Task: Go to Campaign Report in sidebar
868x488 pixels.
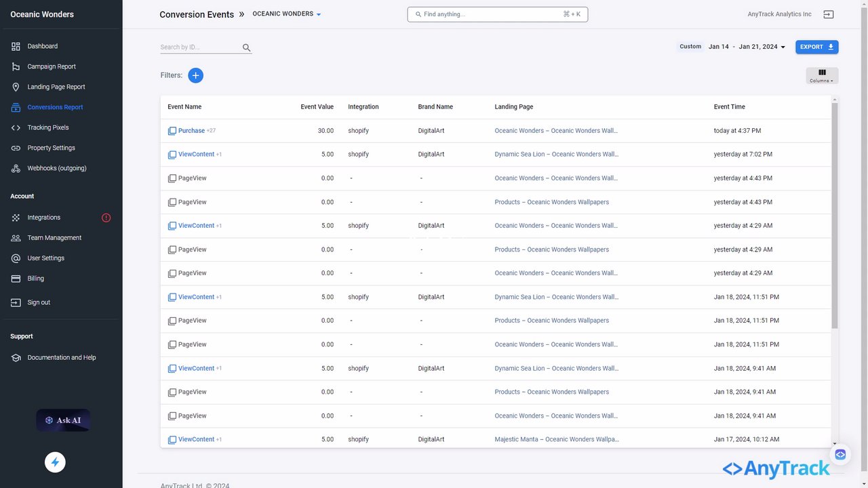Action: [x=52, y=66]
